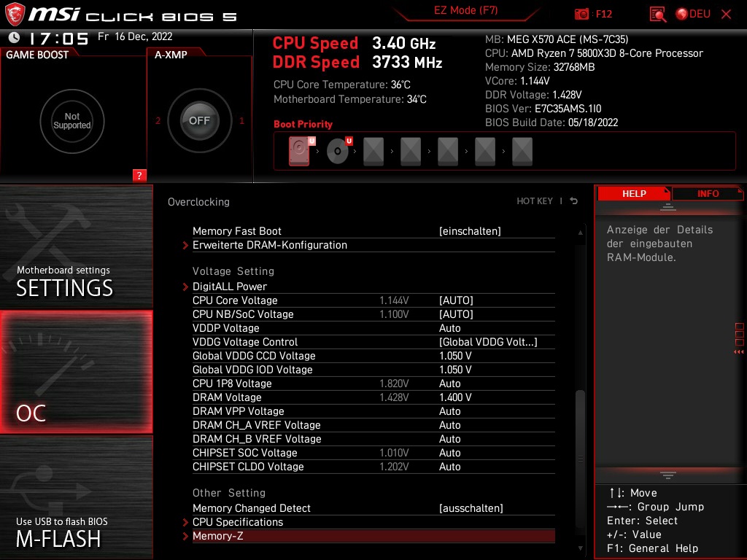This screenshot has height=560, width=747.
Task: Edit Global VDDG IOD Voltage 1.050 V field
Action: click(x=455, y=370)
